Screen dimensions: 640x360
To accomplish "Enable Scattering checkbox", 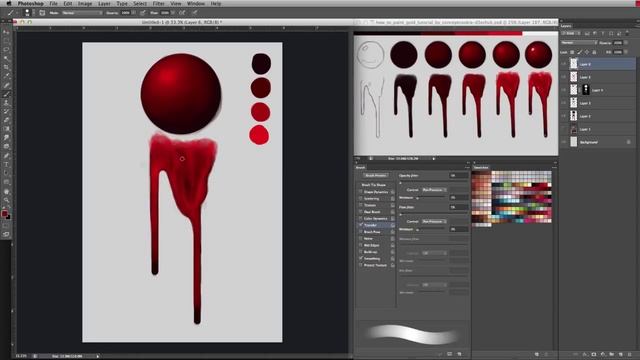I will tap(360, 198).
